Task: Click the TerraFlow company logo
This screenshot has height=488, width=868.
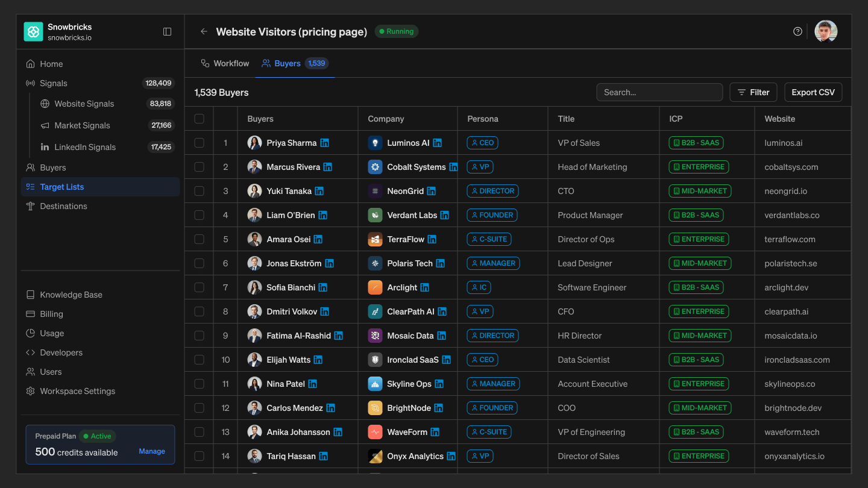Action: (x=375, y=239)
